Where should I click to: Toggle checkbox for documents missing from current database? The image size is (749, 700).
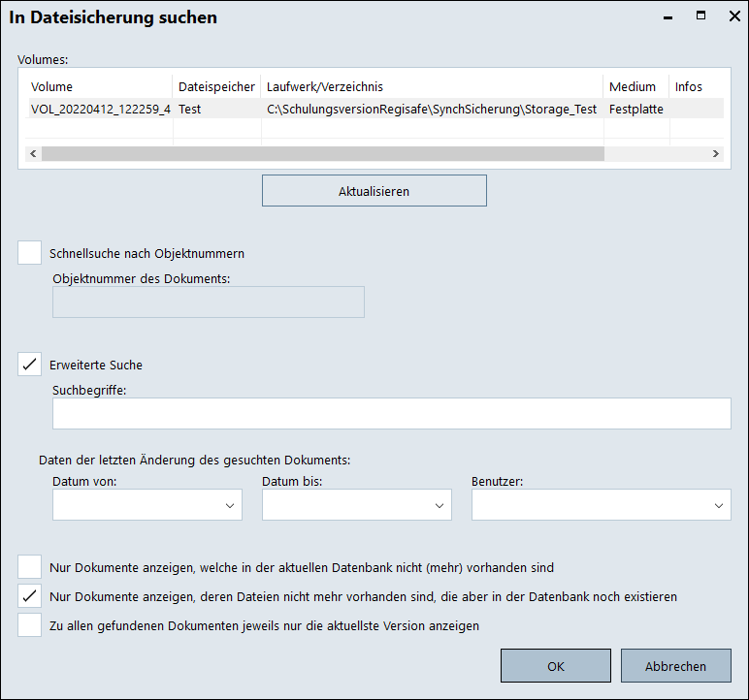point(30,567)
